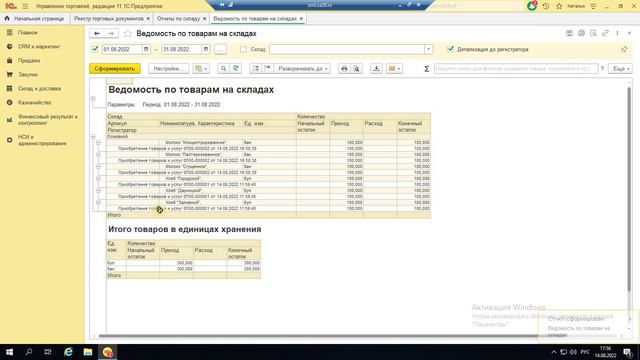Click the cancel search icon next to the magnifier
The image size is (640, 360).
236,69
